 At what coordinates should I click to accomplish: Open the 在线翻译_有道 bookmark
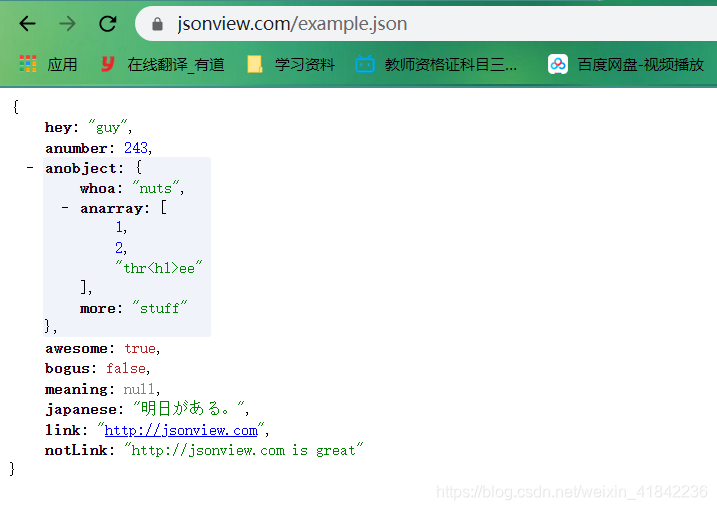[163, 64]
